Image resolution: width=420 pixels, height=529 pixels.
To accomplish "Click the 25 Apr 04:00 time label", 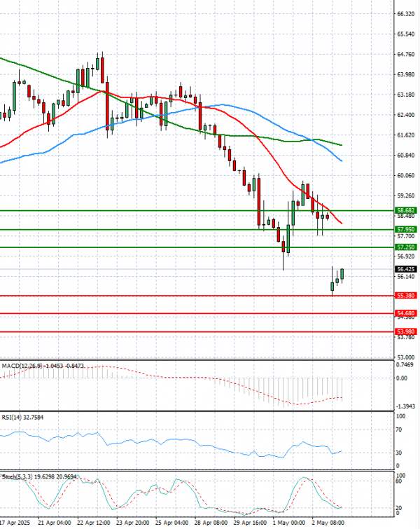I will [172, 523].
